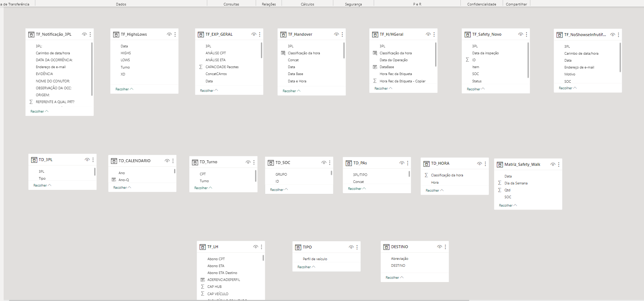Click the TD_3PL table header icon
Screen dimensions: 644x301
point(34,160)
